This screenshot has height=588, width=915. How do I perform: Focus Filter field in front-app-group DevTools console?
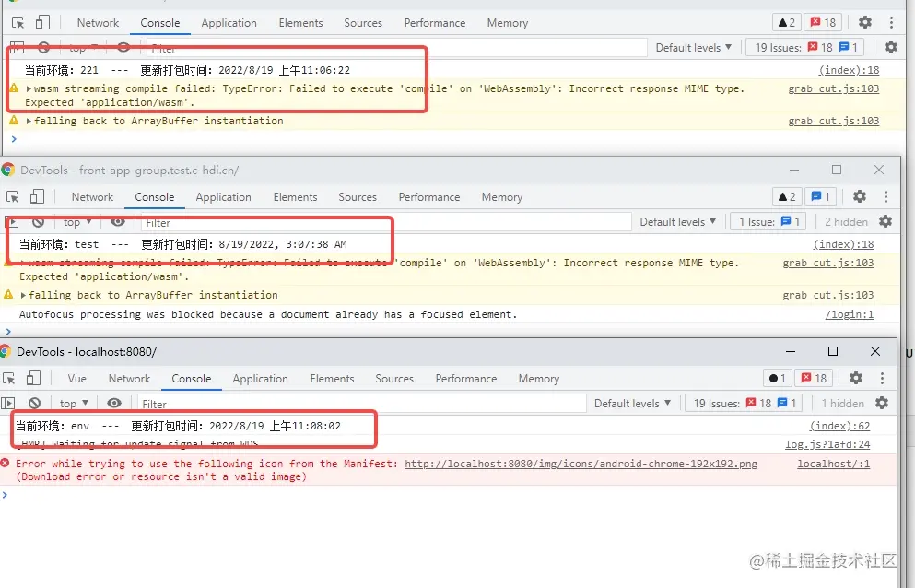386,222
